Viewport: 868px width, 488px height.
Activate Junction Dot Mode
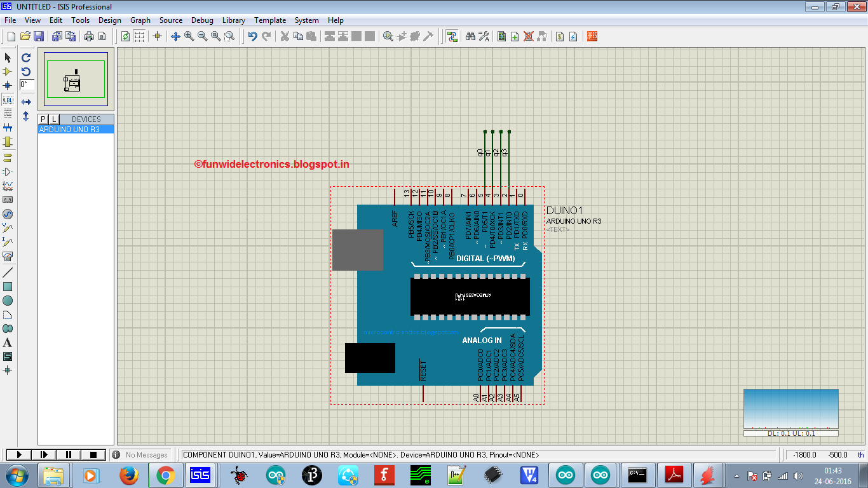point(8,86)
